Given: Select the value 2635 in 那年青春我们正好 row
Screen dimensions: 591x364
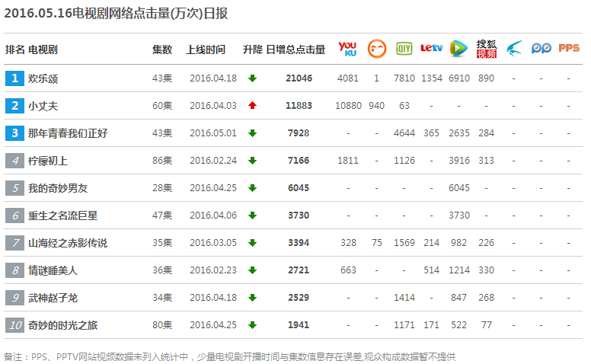Looking at the screenshot, I should pyautogui.click(x=459, y=133).
